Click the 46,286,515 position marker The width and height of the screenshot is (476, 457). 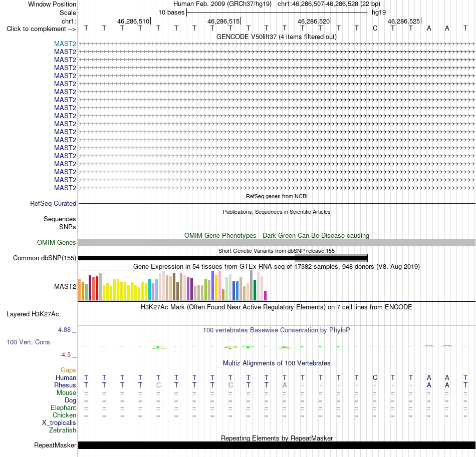click(224, 21)
